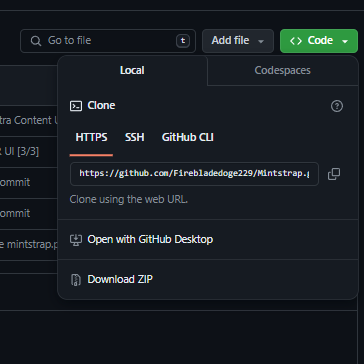Copy the clone URL to clipboard
The image size is (364, 364).
pyautogui.click(x=334, y=174)
